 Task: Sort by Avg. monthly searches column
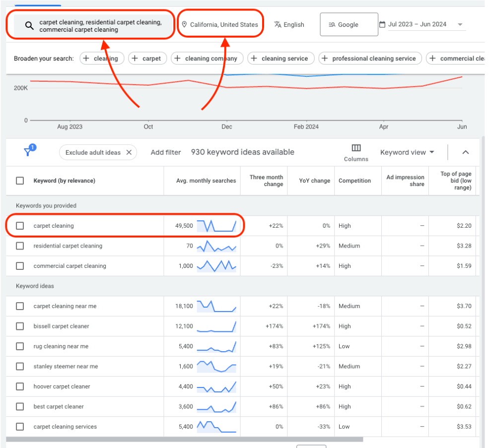[x=206, y=181]
